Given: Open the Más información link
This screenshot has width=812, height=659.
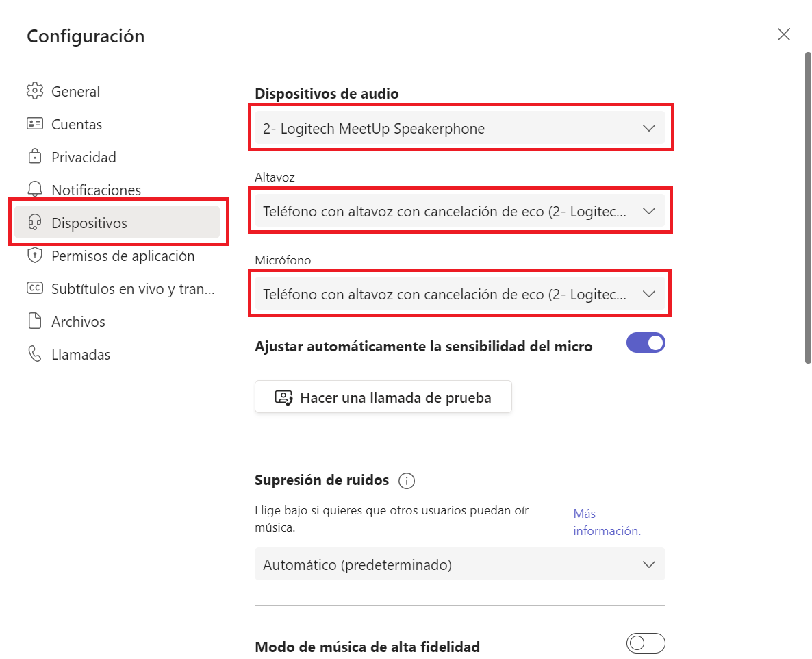Looking at the screenshot, I should pyautogui.click(x=607, y=522).
